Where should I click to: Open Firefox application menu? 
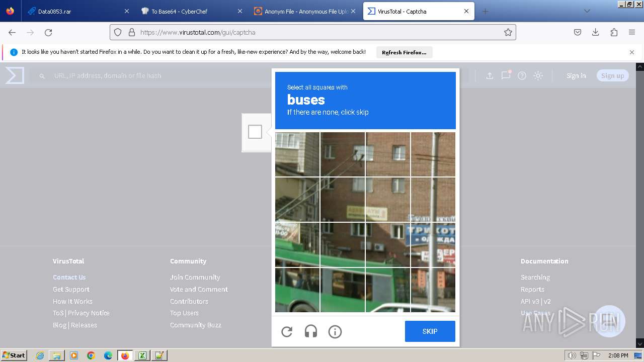click(632, 32)
